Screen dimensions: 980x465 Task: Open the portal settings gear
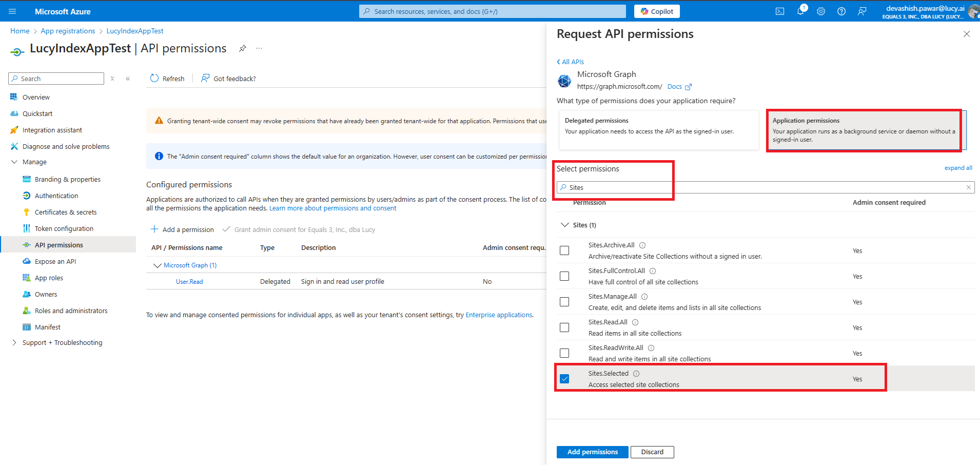click(x=821, y=11)
